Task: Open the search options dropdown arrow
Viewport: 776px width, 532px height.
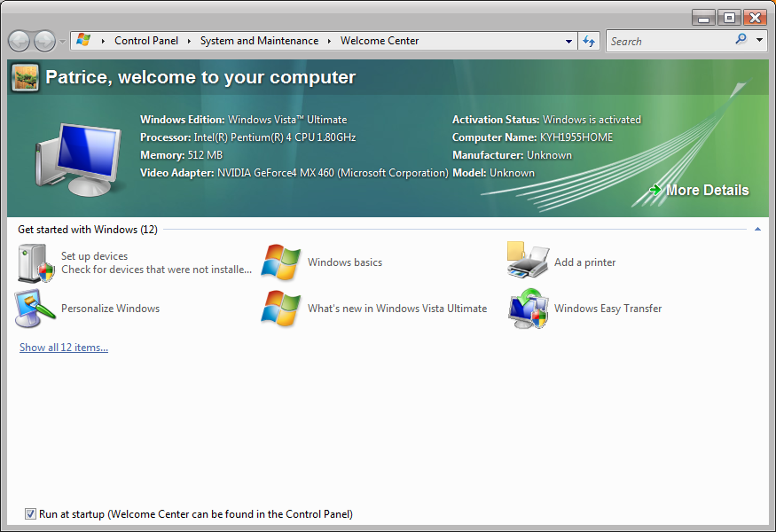Action: (759, 40)
